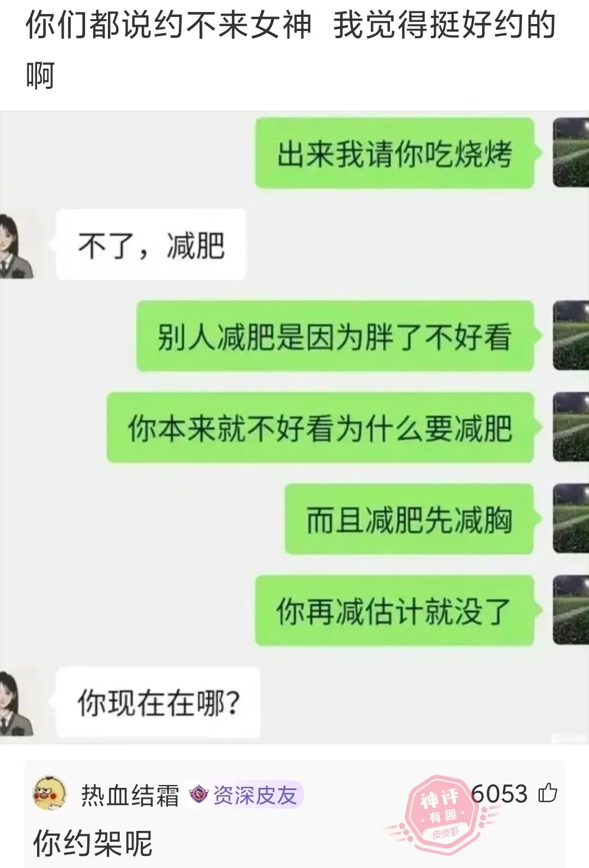Tap message bubble 出来我请你吃烧烤
Viewport: 589px width, 868px height.
(395, 153)
